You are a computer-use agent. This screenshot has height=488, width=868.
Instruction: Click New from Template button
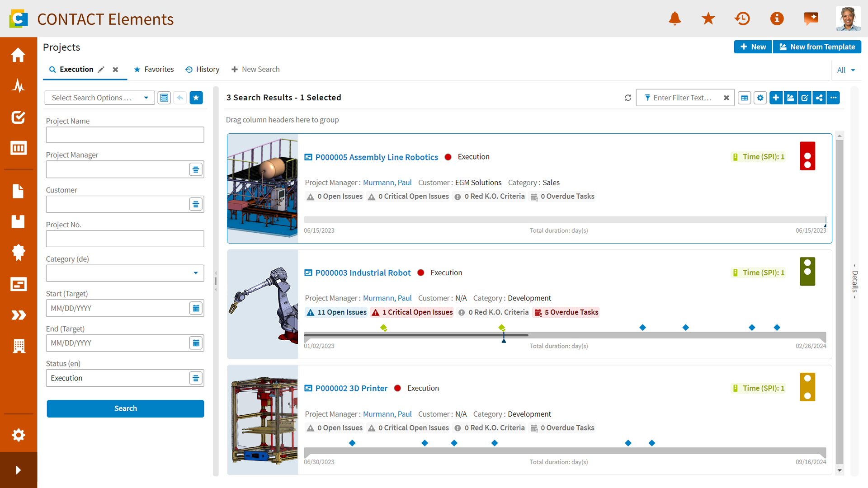[x=817, y=47]
